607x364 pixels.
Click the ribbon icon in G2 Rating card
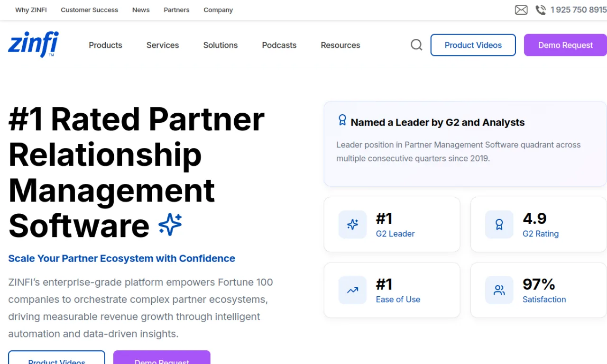(499, 225)
